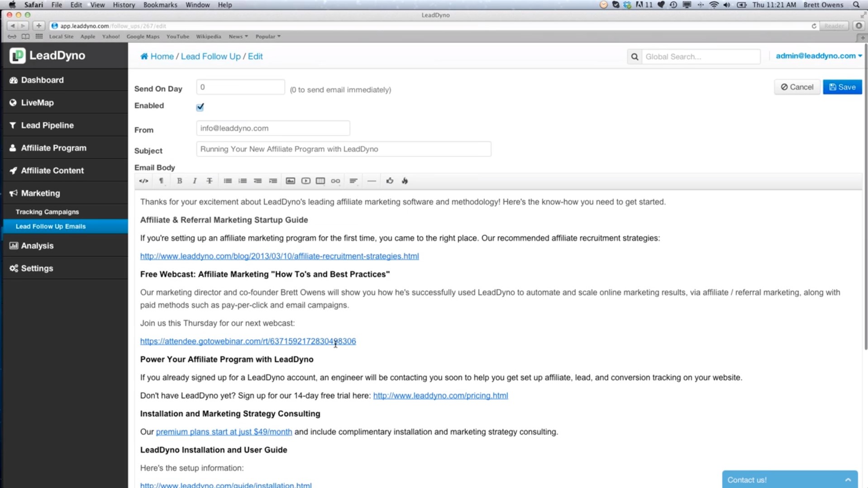The image size is (868, 488).
Task: Toggle HTML source code view in editor
Action: (143, 181)
